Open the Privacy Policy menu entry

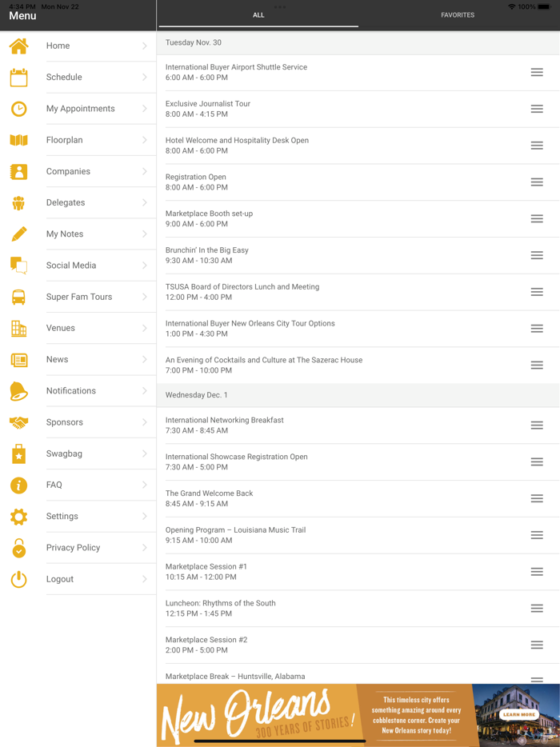(x=73, y=548)
